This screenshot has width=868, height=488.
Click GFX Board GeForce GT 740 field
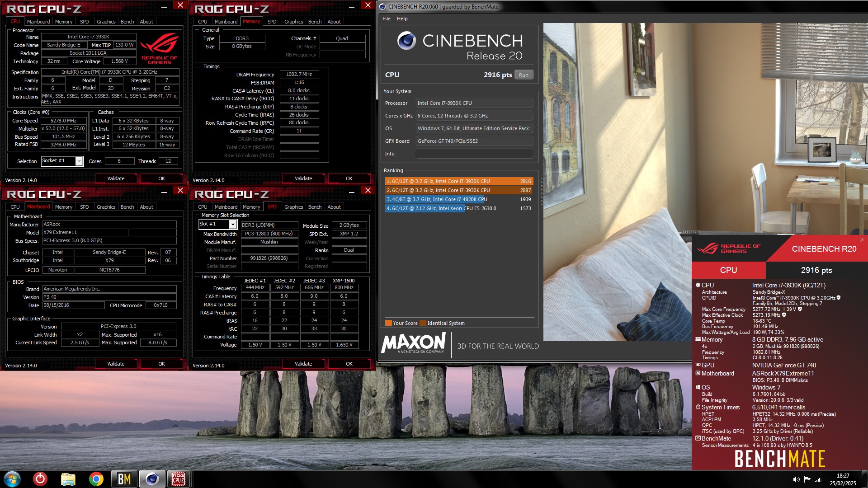474,141
